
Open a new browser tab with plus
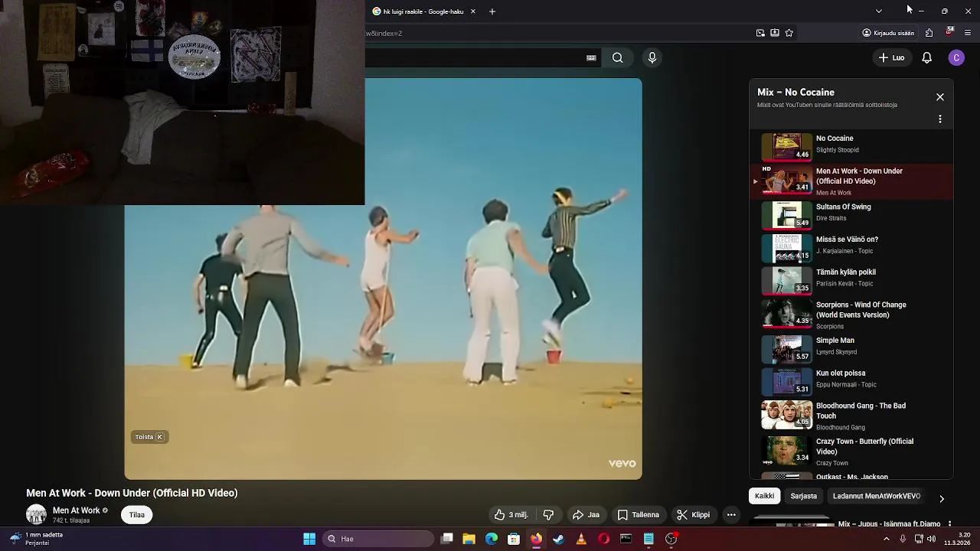[x=492, y=11]
